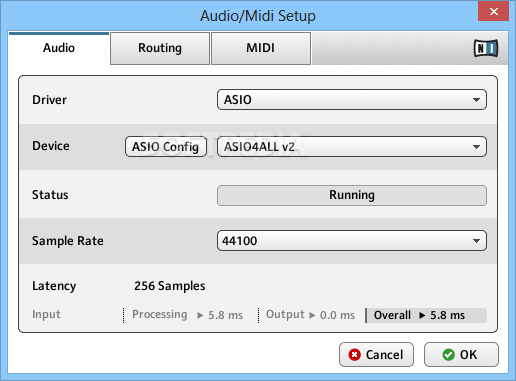Screen dimensions: 516x381
Task: Close the Audio/Midi Setup dialog
Action: 493,12
